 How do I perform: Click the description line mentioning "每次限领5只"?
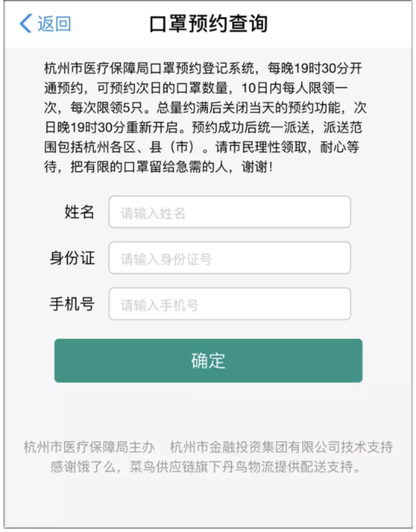click(205, 108)
